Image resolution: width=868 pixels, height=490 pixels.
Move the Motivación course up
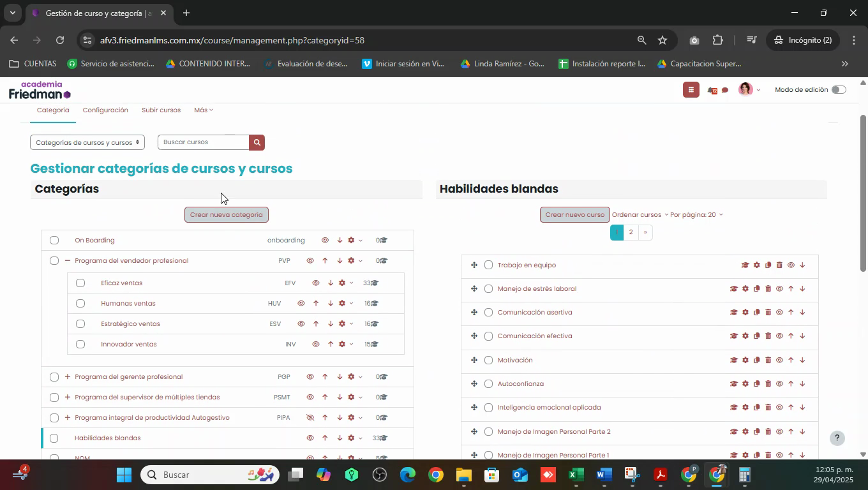[x=791, y=360]
